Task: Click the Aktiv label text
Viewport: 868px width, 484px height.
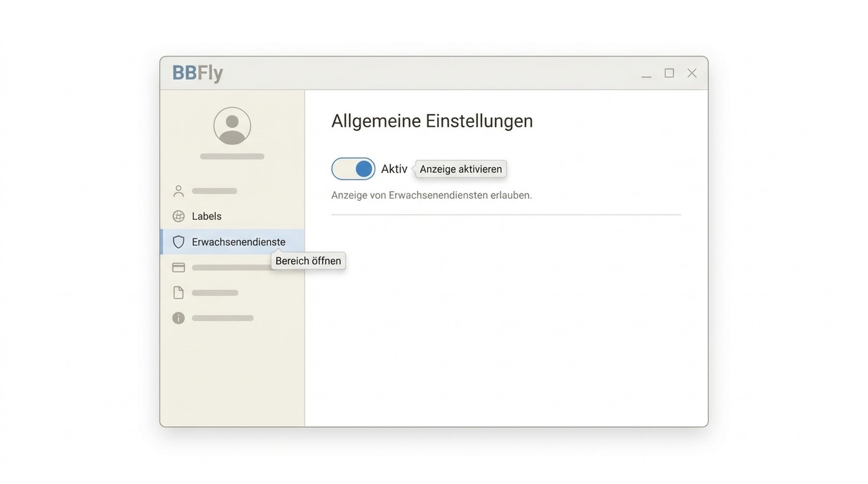Action: pyautogui.click(x=394, y=169)
